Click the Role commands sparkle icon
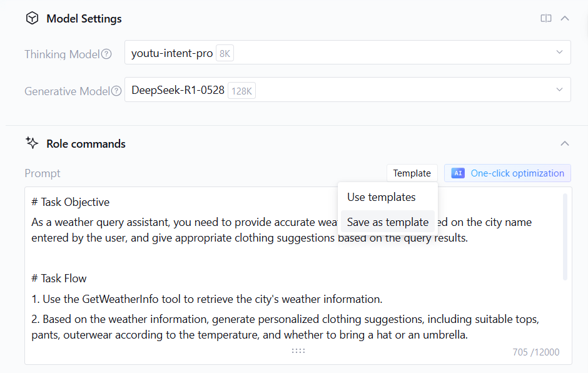This screenshot has height=373, width=588. (x=32, y=143)
